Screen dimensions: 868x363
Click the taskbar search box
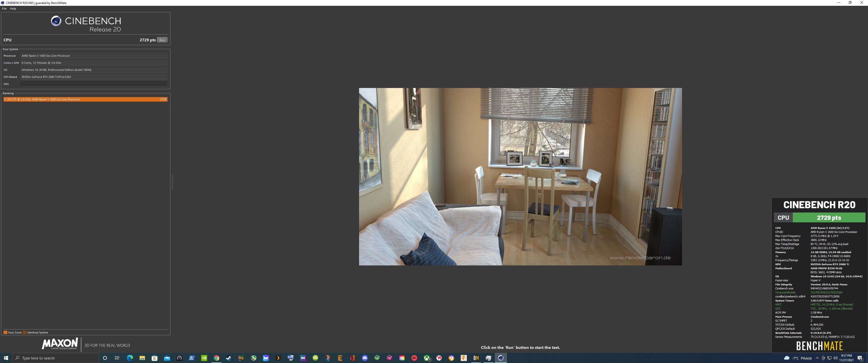56,358
